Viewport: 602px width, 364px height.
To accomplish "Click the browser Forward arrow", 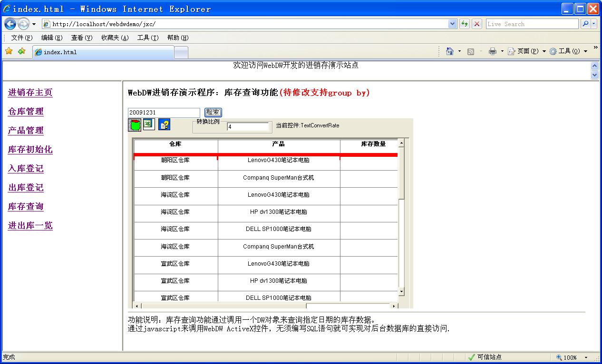I will click(x=23, y=24).
